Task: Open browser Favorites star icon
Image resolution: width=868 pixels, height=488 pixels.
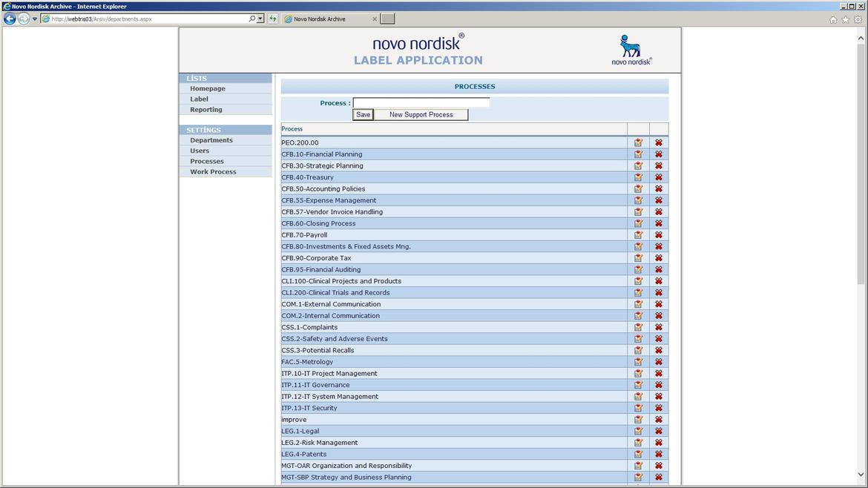Action: 845,19
